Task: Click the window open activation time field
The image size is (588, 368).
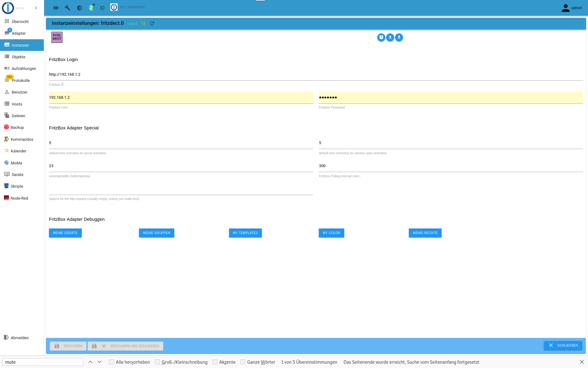Action: pos(451,143)
